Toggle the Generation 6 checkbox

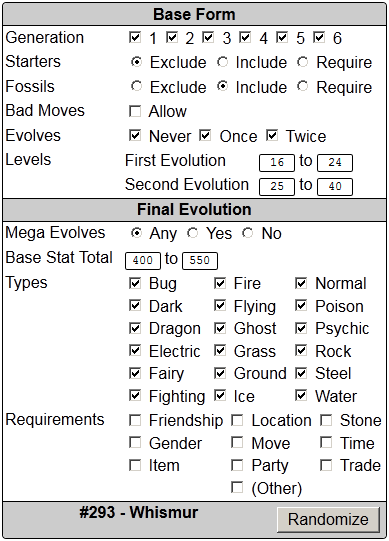click(x=319, y=37)
